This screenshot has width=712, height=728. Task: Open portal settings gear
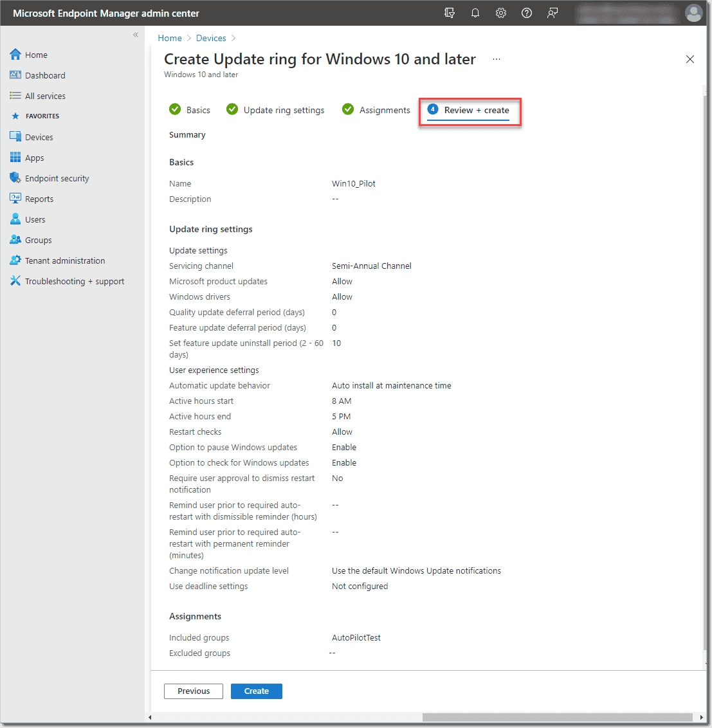tap(500, 13)
